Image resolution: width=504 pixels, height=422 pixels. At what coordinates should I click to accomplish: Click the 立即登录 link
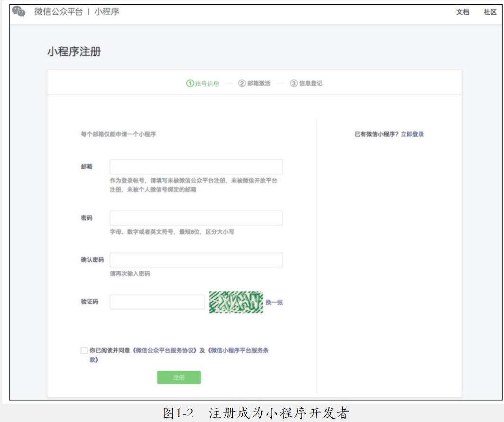412,134
